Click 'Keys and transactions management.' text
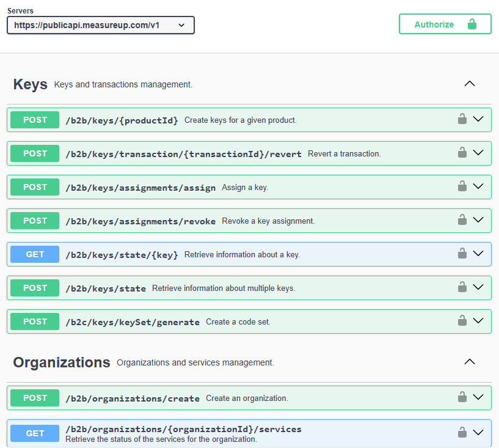499x448 pixels. pos(123,84)
